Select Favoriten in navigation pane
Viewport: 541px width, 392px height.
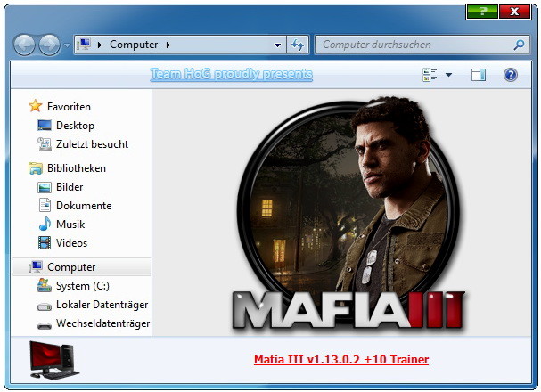click(69, 107)
